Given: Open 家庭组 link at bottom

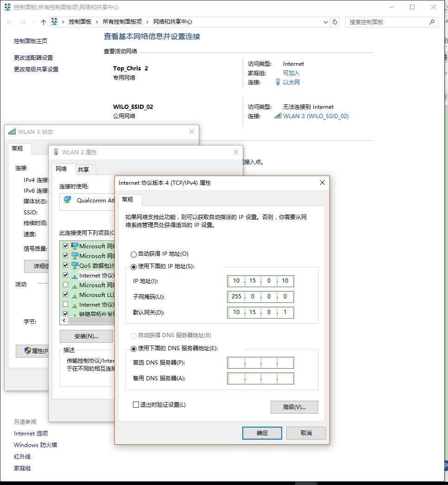Looking at the screenshot, I should click(x=22, y=468).
